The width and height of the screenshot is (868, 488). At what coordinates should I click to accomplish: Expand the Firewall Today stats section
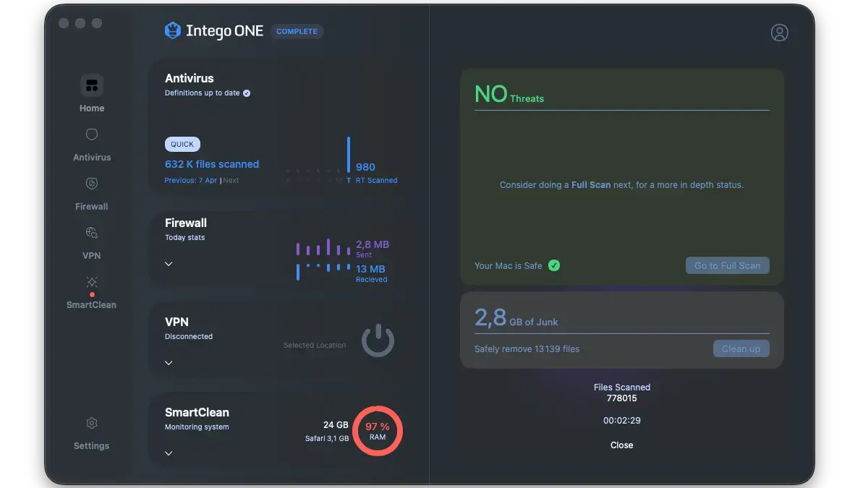click(x=168, y=264)
